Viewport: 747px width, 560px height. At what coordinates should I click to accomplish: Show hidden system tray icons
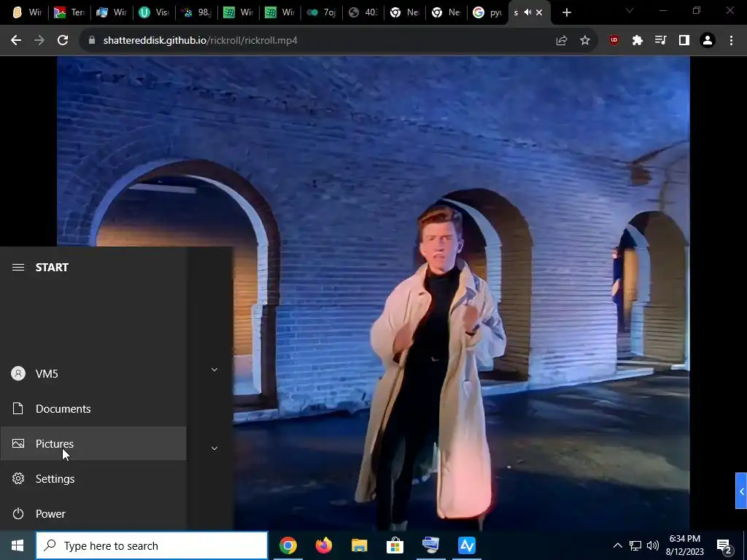[x=617, y=545]
